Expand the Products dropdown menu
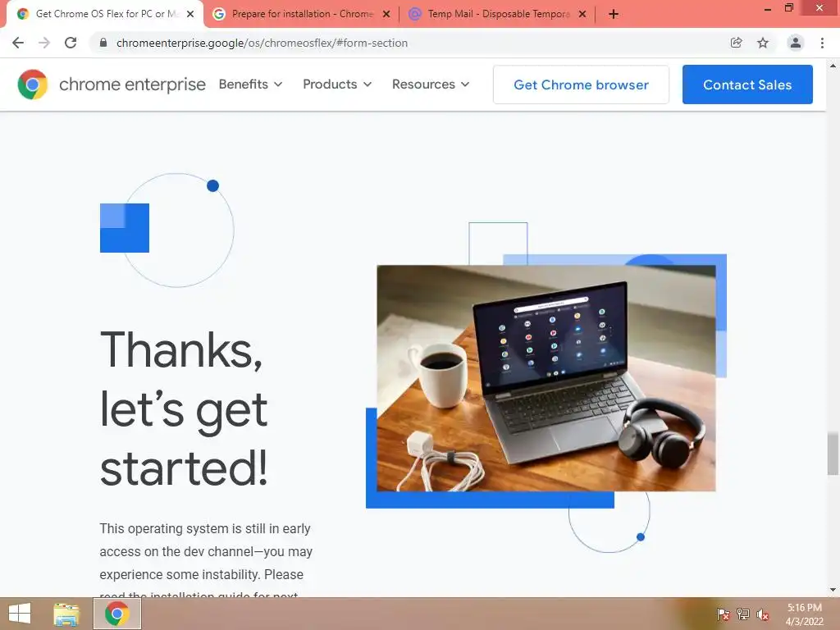The height and width of the screenshot is (630, 840). point(337,84)
